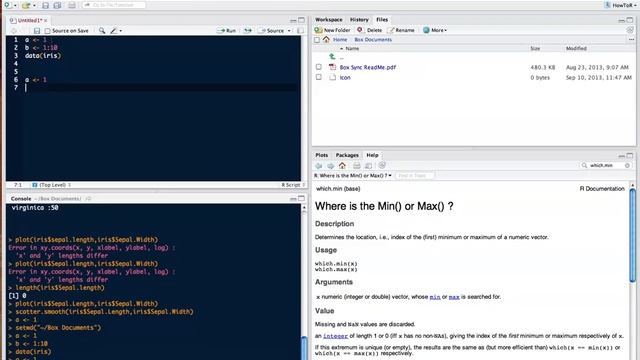This screenshot has height=360, width=640.
Task: Maximize the source editor pane
Action: click(x=301, y=20)
